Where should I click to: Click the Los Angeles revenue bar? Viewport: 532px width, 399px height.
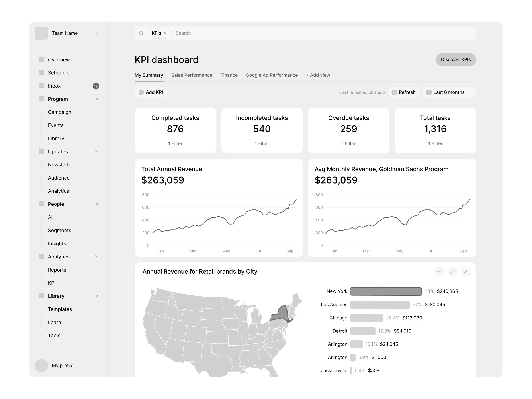point(380,305)
